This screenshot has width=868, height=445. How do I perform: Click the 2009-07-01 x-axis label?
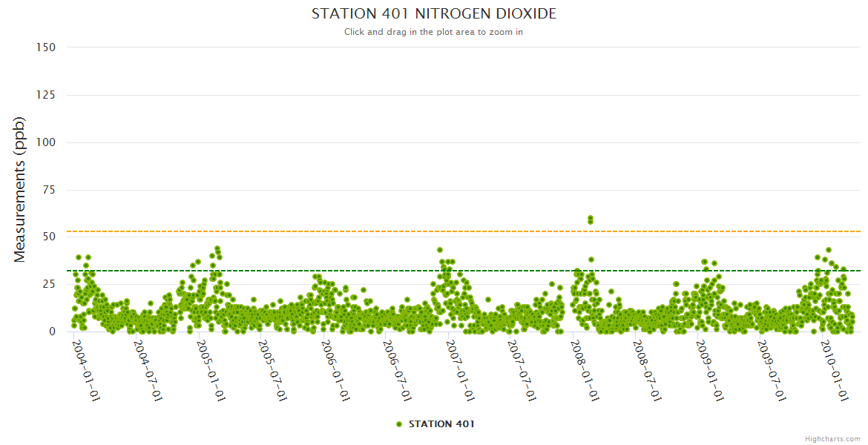pyautogui.click(x=772, y=370)
